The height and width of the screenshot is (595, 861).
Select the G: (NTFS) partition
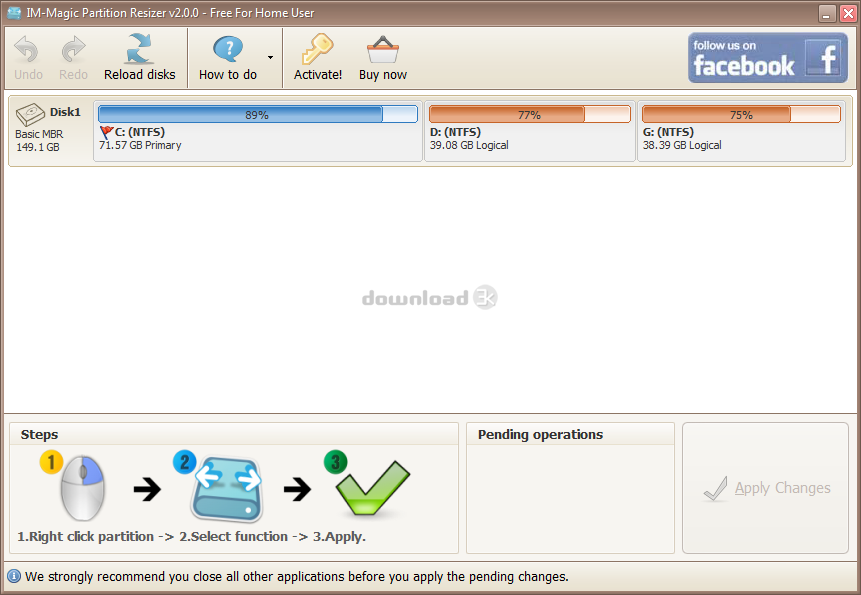point(741,131)
